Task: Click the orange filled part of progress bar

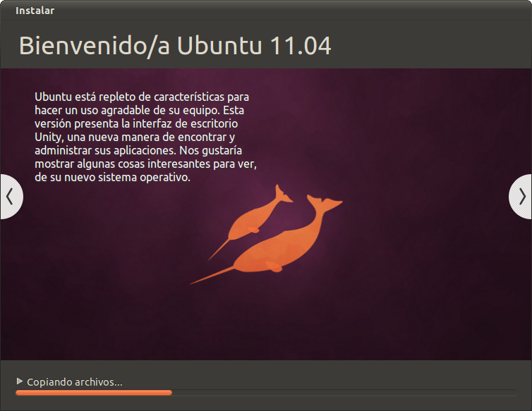Action: (x=93, y=393)
